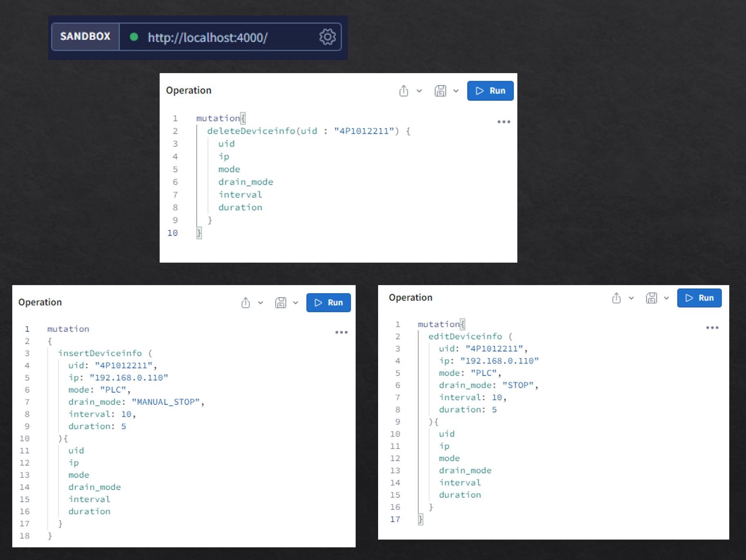Image resolution: width=746 pixels, height=560 pixels.
Task: Click "STOP" drain_mode value in edit mutation
Action: (518, 385)
